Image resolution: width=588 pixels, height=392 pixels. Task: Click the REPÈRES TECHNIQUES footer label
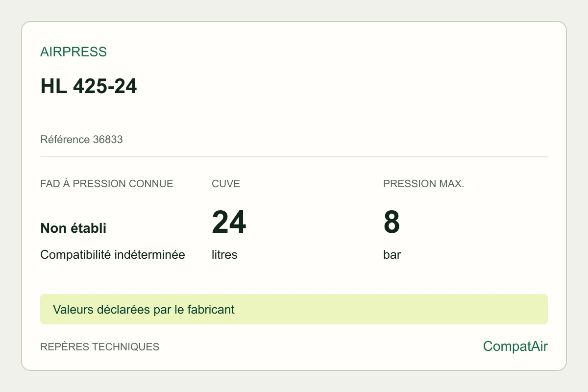click(x=100, y=347)
